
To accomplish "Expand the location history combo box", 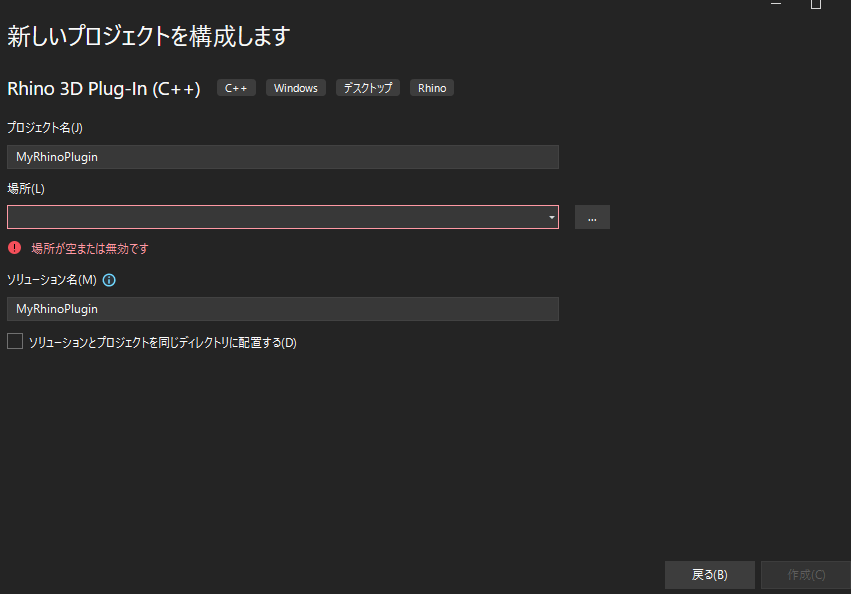I will (x=550, y=217).
